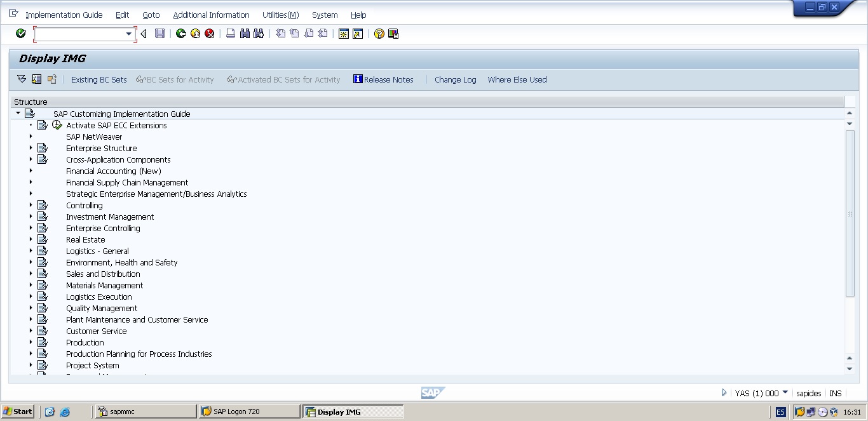Open the Goto menu
The width and height of the screenshot is (868, 421).
pyautogui.click(x=151, y=15)
